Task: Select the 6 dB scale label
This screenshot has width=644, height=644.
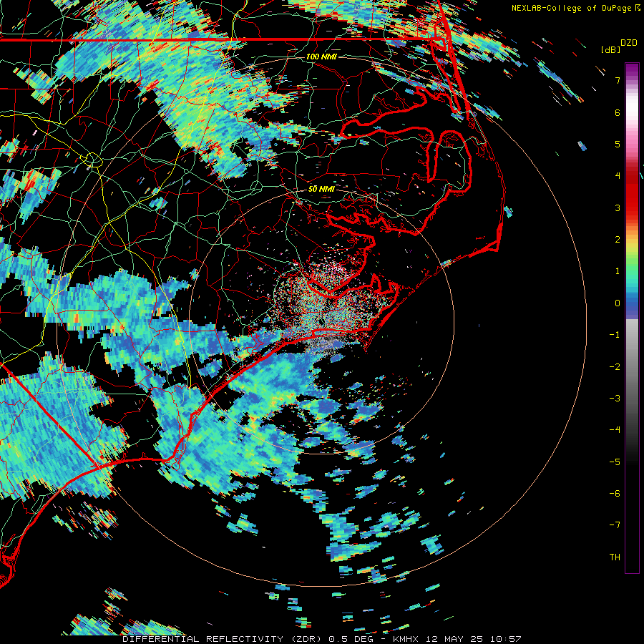Action: point(618,112)
